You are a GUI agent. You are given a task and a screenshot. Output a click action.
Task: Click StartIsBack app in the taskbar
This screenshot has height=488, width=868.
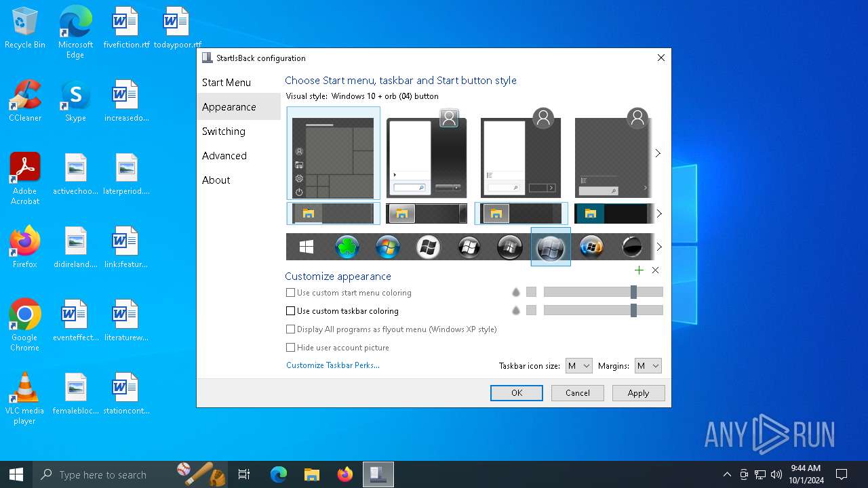point(378,474)
